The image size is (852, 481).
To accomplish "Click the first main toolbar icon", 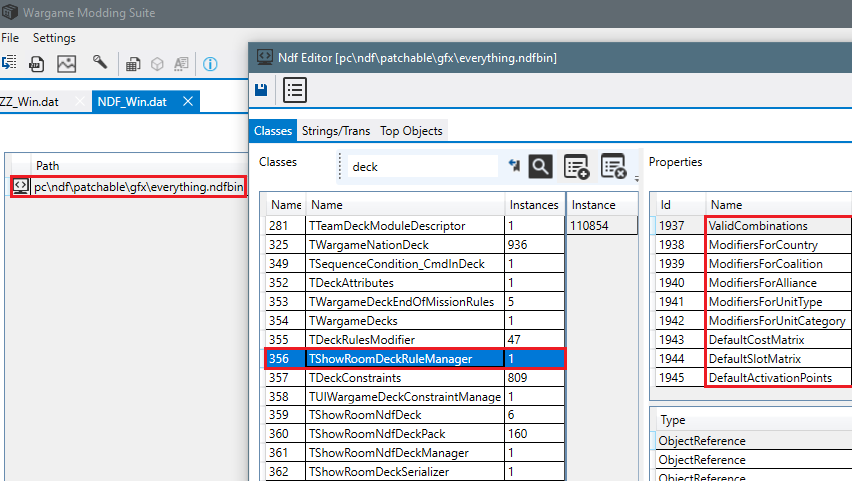I will [x=9, y=63].
